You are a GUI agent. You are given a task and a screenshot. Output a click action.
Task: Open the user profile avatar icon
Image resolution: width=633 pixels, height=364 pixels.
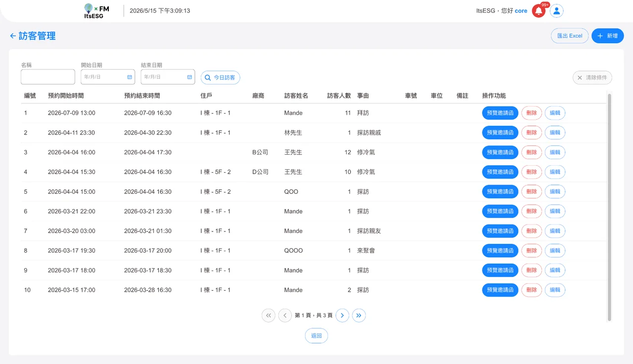pos(557,11)
